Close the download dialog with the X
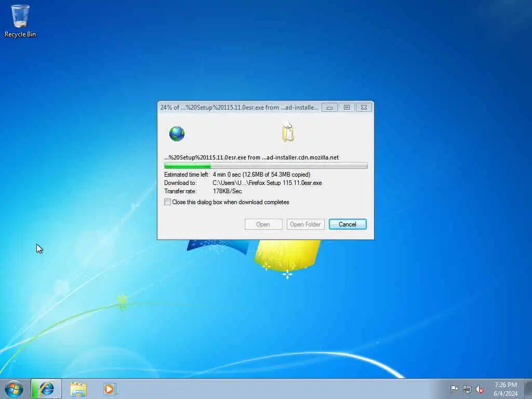532x399 pixels. click(364, 108)
